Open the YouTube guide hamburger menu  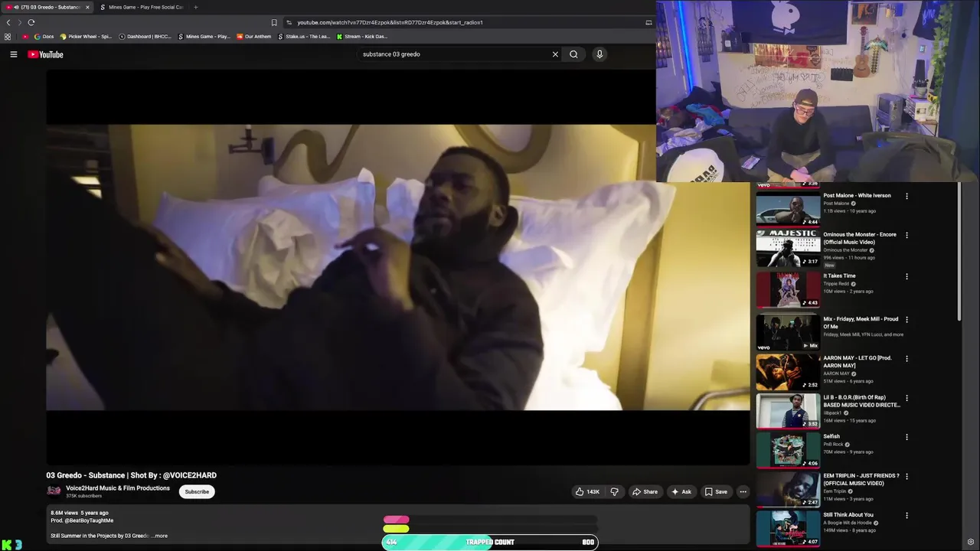coord(13,54)
